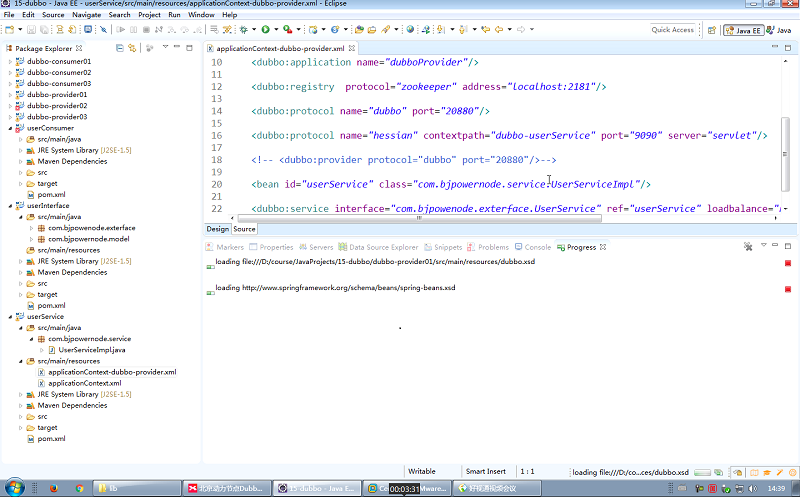Click the Open Perspective icon
800x497 pixels.
pos(711,30)
